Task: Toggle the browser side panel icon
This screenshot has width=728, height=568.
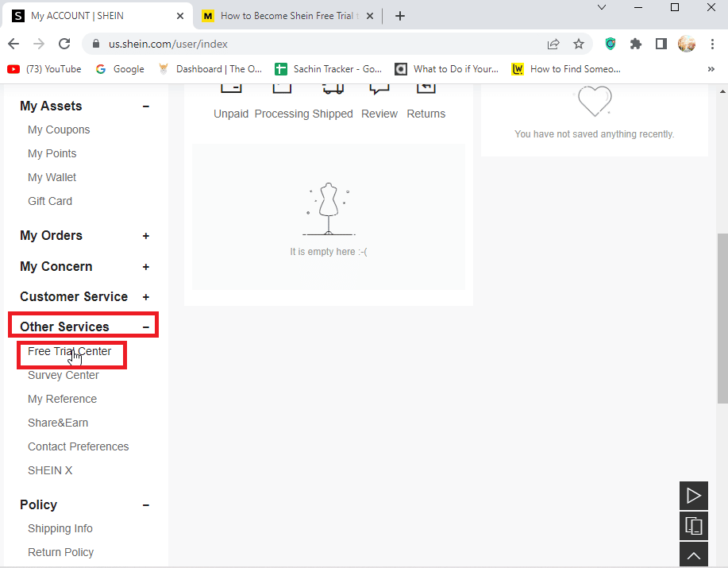Action: coord(661,44)
